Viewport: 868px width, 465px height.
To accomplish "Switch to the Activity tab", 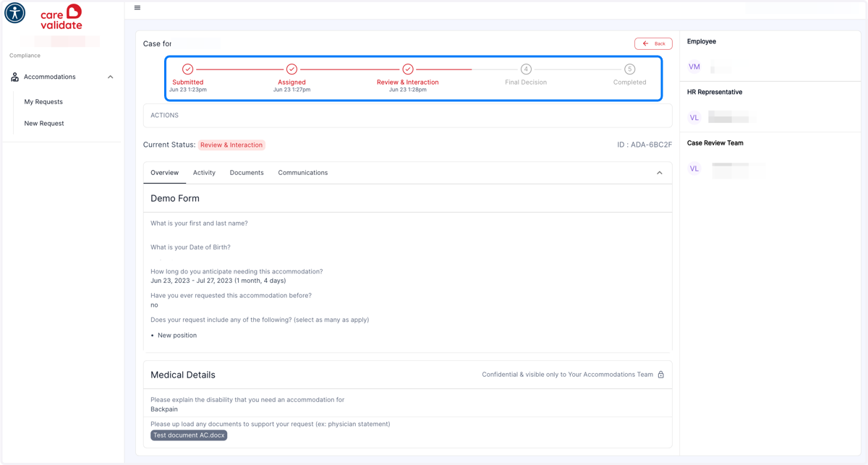I will (204, 173).
